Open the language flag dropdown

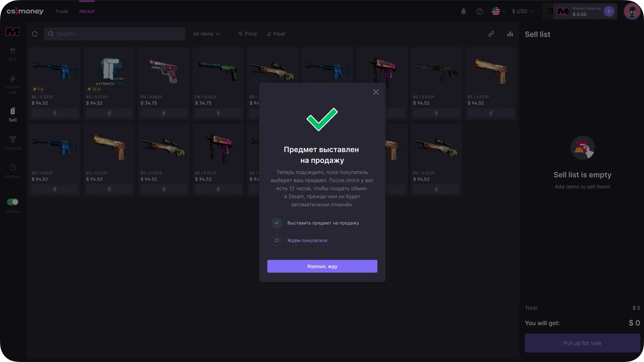point(499,11)
